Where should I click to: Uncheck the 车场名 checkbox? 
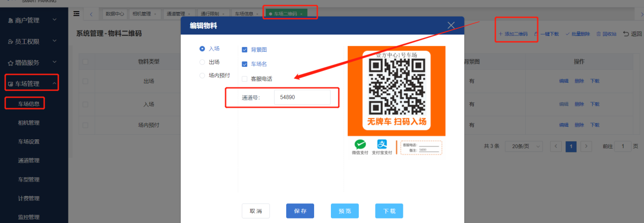click(x=245, y=64)
